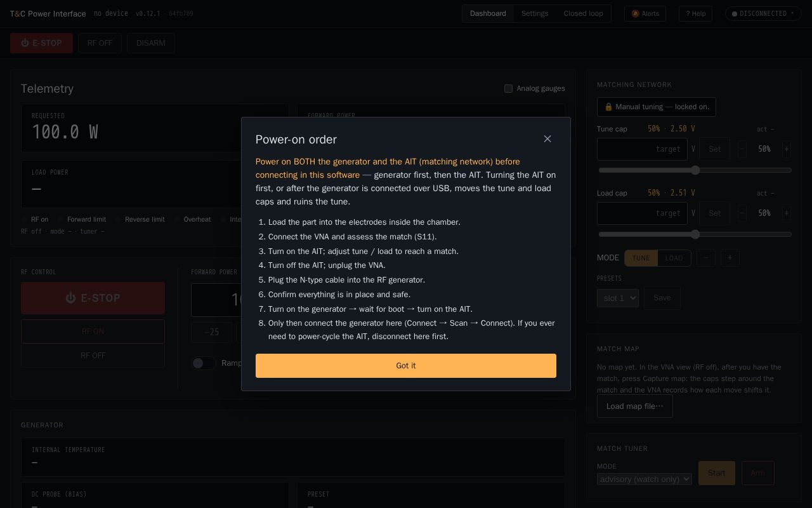Click the E-STOP button in top toolbar
Screen dimensions: 812x508
[41, 43]
